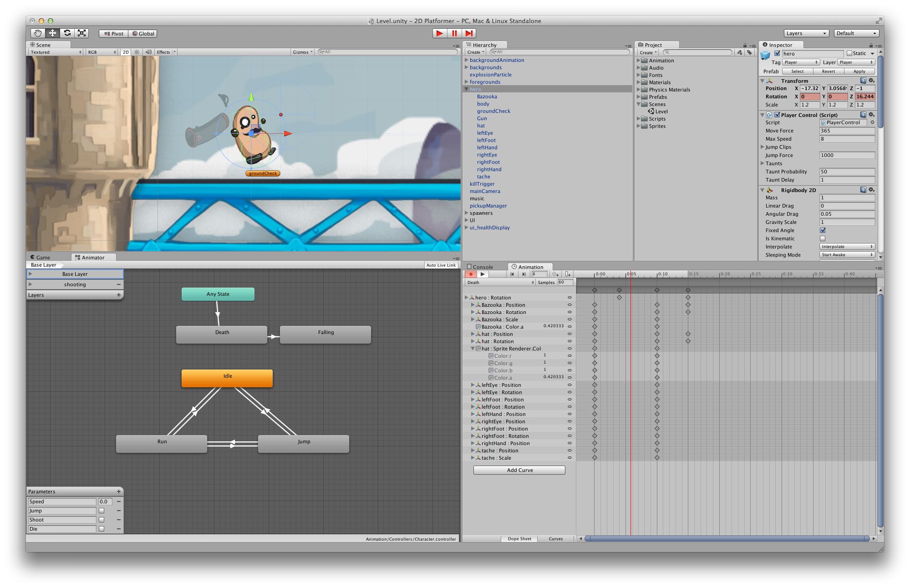Click the Idle state node in Animator

point(227,378)
